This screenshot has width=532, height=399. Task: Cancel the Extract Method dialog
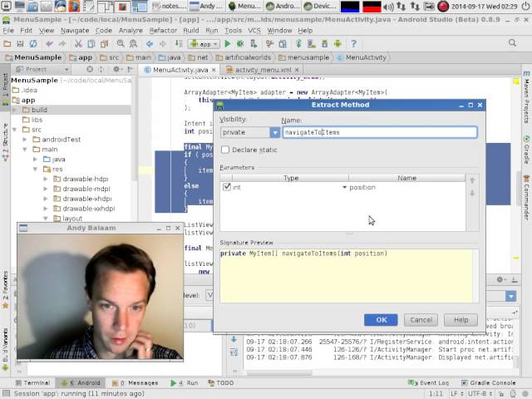[x=421, y=320]
